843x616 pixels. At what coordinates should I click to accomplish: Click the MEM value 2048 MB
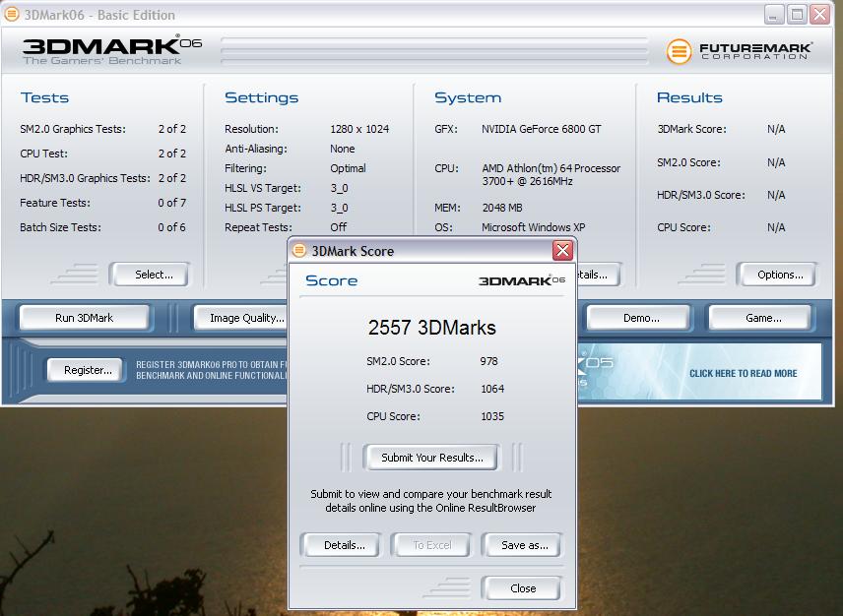[502, 208]
